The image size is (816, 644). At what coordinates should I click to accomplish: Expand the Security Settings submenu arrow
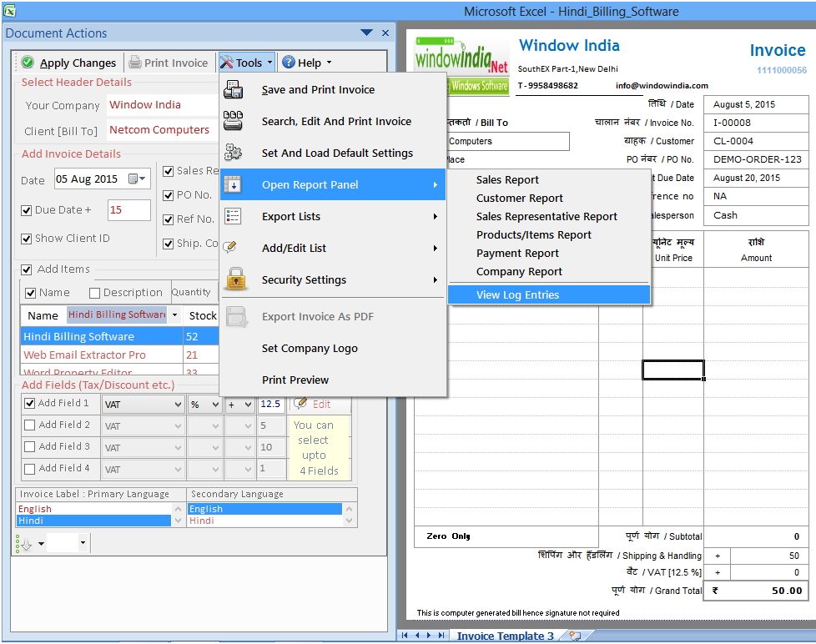pyautogui.click(x=436, y=279)
